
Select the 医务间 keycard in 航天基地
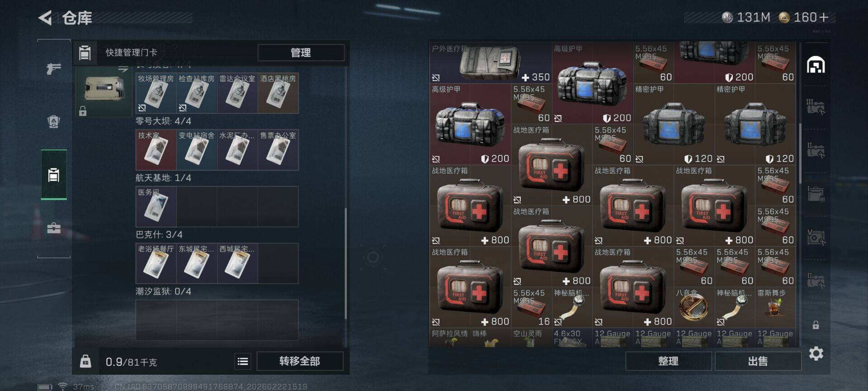tap(156, 206)
